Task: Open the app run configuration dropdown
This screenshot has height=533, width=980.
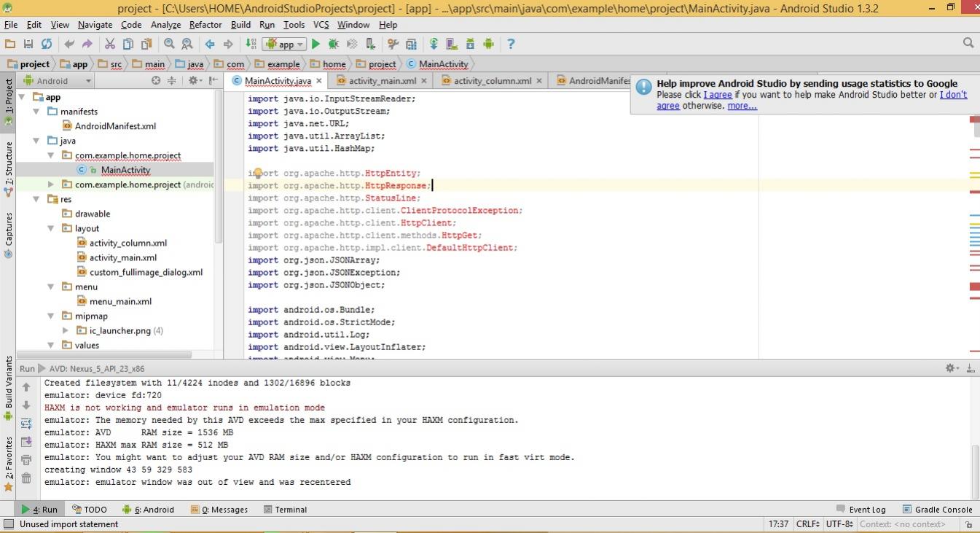Action: pos(284,44)
